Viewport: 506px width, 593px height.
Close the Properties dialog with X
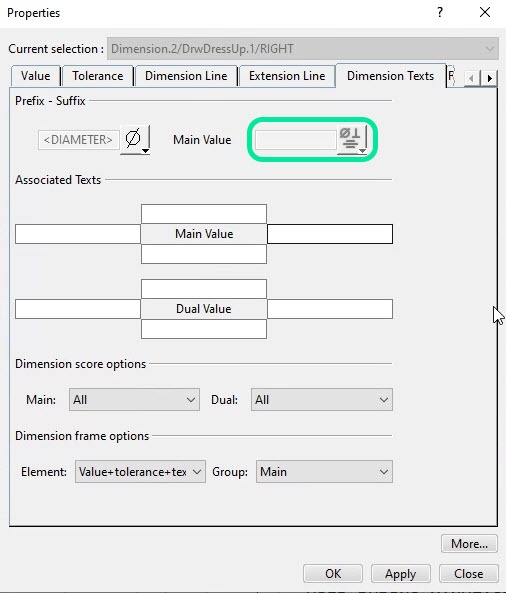[x=485, y=12]
